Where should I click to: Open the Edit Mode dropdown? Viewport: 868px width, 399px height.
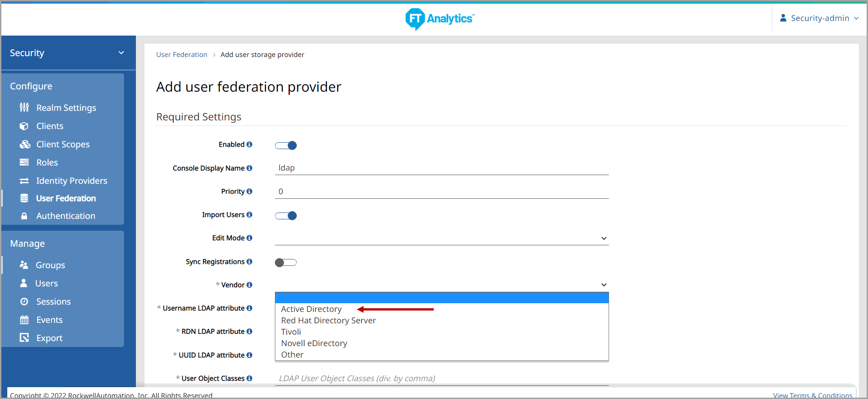(441, 238)
